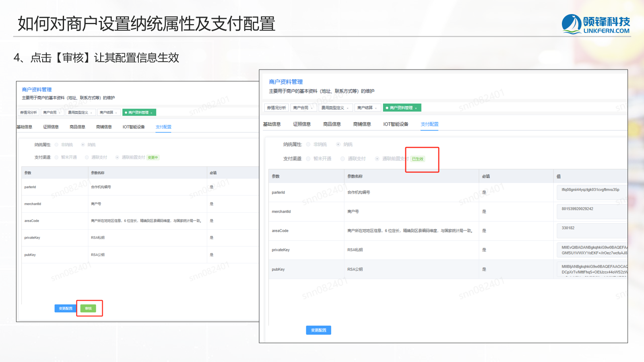The height and width of the screenshot is (362, 644).
Task: Select 非纳统 radio button in right screenshot
Action: (x=308, y=144)
